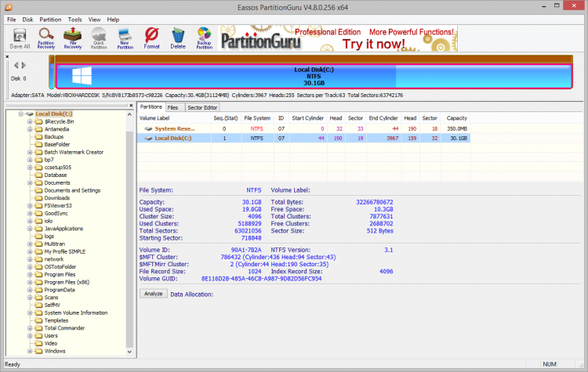The height and width of the screenshot is (372, 588).
Task: Click the Format toolbar icon
Action: click(x=151, y=38)
